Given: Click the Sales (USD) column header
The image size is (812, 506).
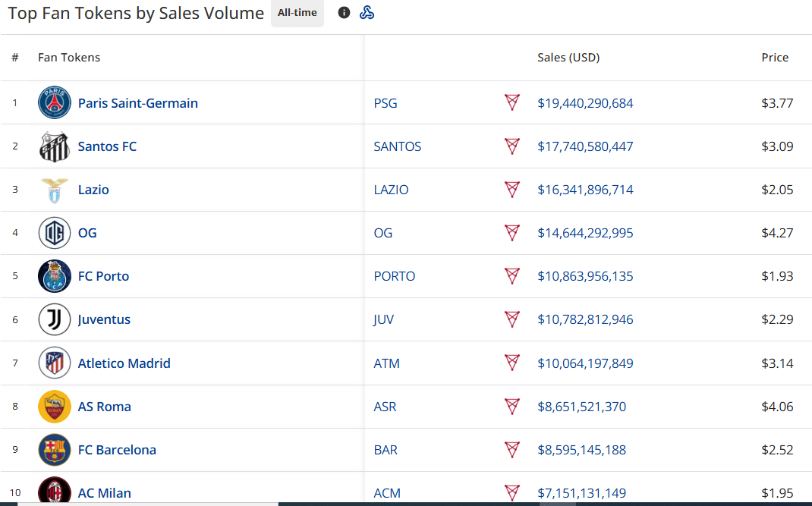Looking at the screenshot, I should (x=568, y=58).
